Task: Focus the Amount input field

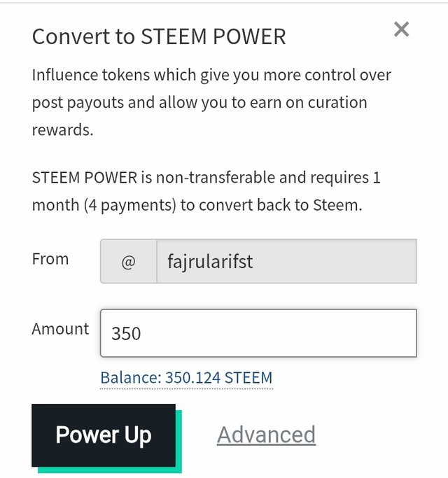Action: click(258, 333)
